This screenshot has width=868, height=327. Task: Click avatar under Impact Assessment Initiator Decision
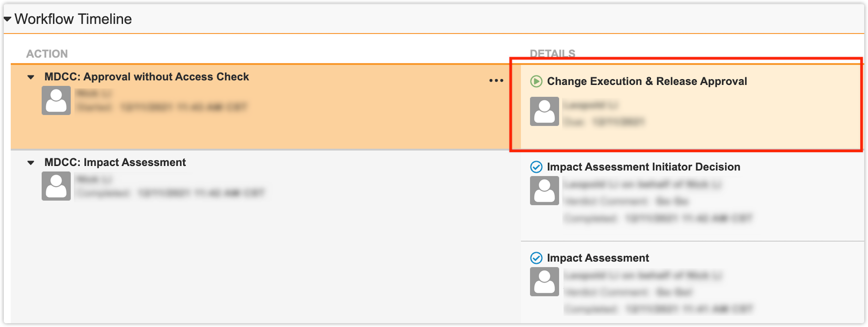(544, 190)
